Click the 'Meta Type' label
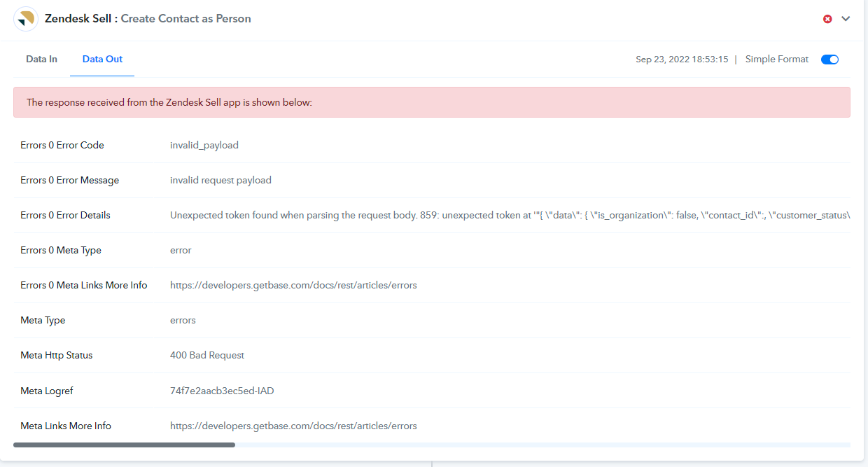The width and height of the screenshot is (868, 467). [43, 320]
